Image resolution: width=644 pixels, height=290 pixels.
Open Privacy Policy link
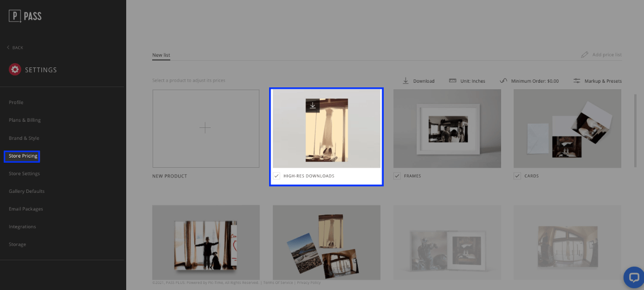tap(309, 283)
